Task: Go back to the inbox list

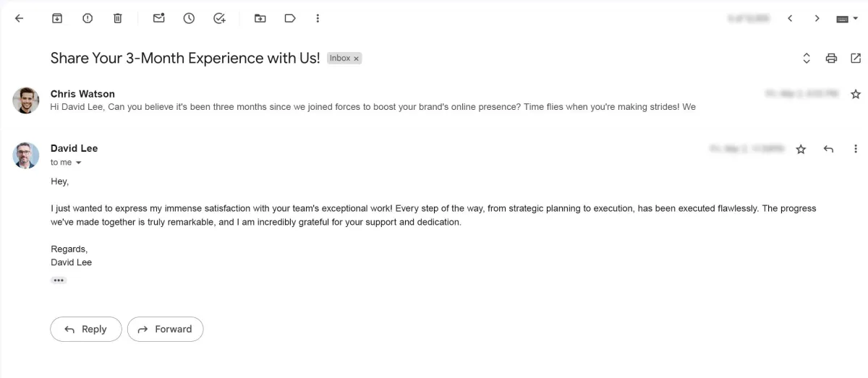Action: coord(19,19)
